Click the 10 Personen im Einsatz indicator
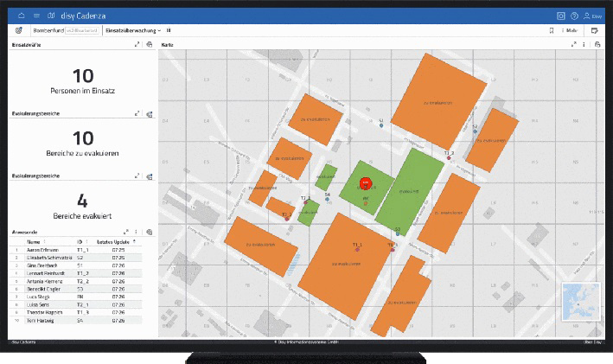Image resolution: width=613 pixels, height=364 pixels. point(83,81)
